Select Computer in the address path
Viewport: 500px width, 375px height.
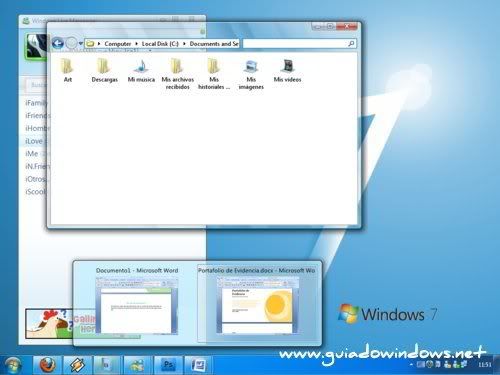pos(118,44)
